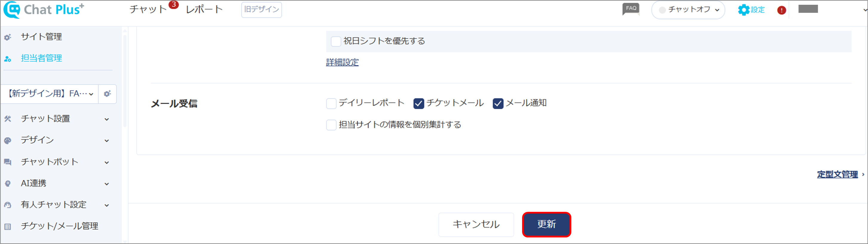Switch to the レポート tab
The height and width of the screenshot is (244, 868).
point(204,10)
